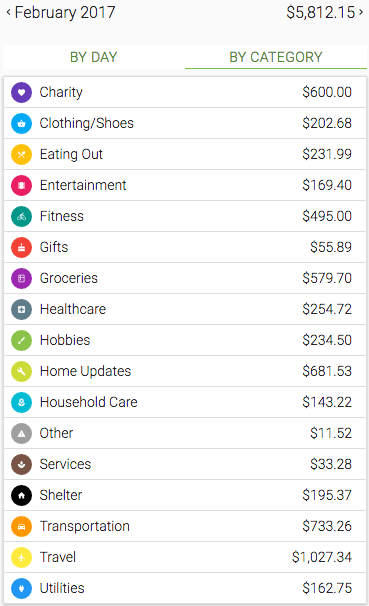
Task: Open the blue Utilities plug icon
Action: (21, 588)
